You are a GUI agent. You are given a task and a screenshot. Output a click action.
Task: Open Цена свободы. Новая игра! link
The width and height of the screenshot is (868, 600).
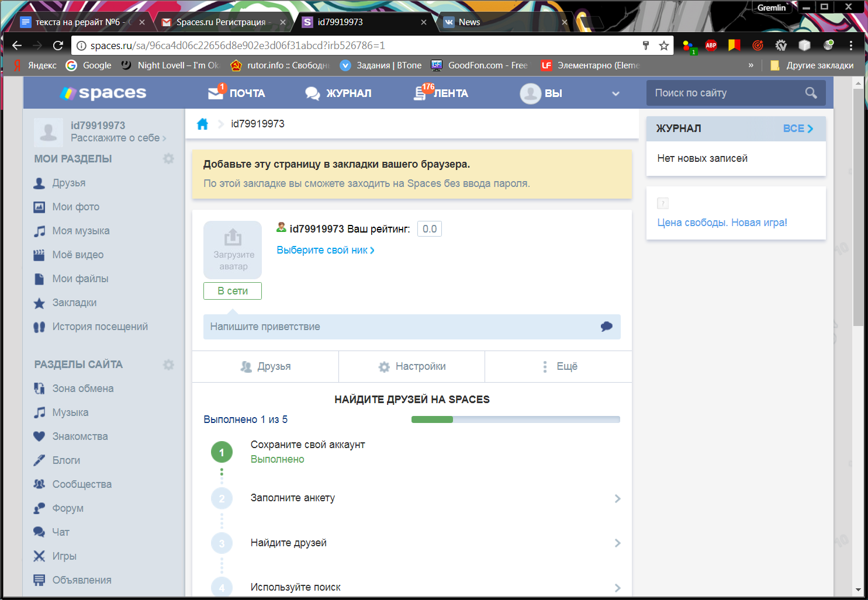click(x=722, y=223)
